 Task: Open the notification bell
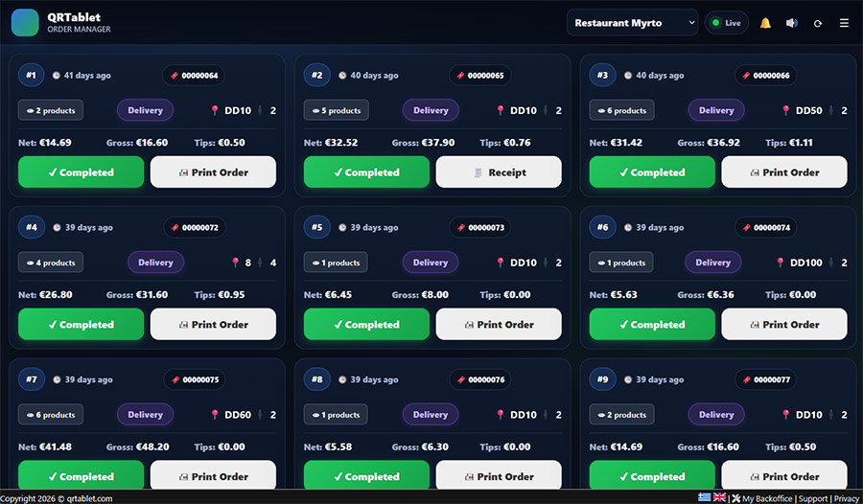pos(765,23)
